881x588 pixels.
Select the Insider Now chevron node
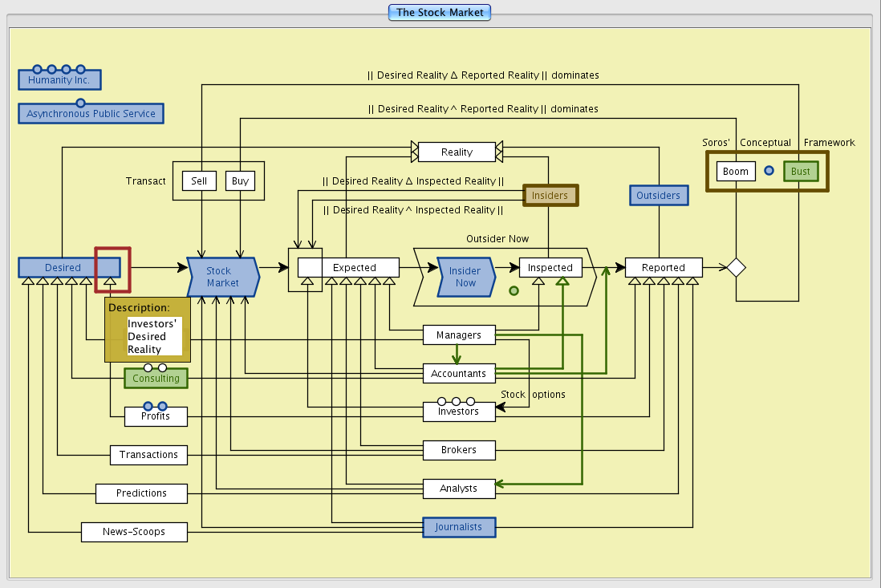click(x=465, y=277)
